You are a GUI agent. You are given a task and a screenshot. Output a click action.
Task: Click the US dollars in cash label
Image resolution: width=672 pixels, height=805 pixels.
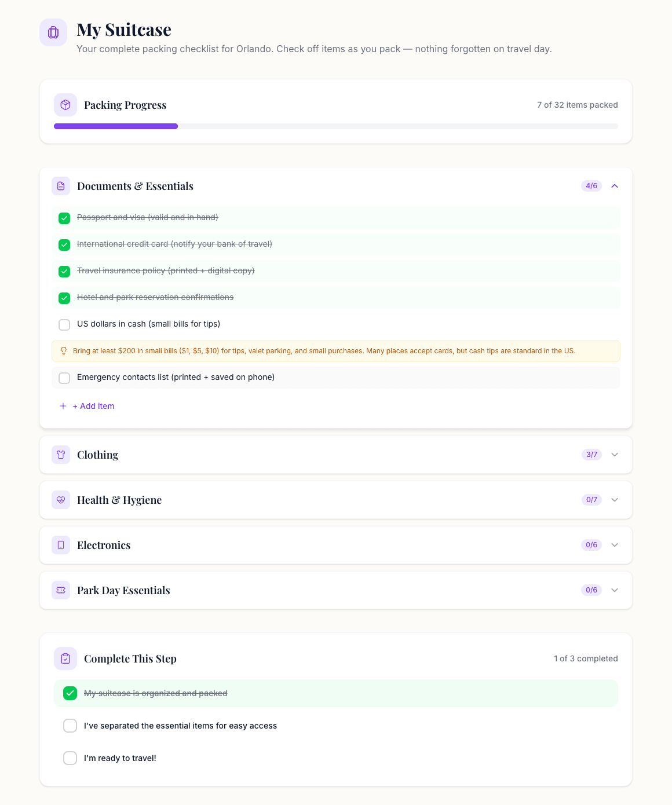pyautogui.click(x=148, y=324)
